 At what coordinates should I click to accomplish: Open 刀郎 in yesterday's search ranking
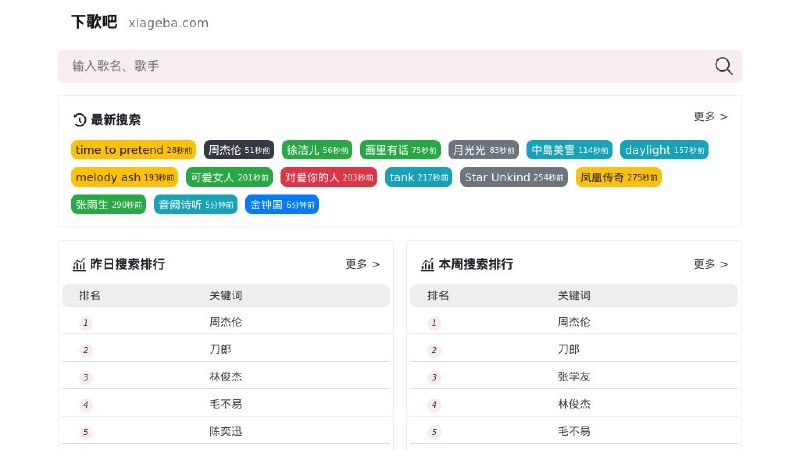[220, 350]
